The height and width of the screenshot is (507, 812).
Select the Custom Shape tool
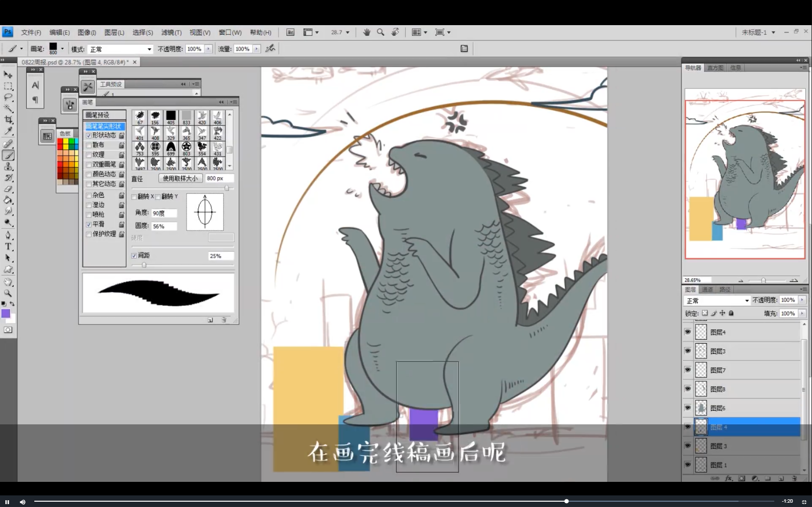click(8, 270)
